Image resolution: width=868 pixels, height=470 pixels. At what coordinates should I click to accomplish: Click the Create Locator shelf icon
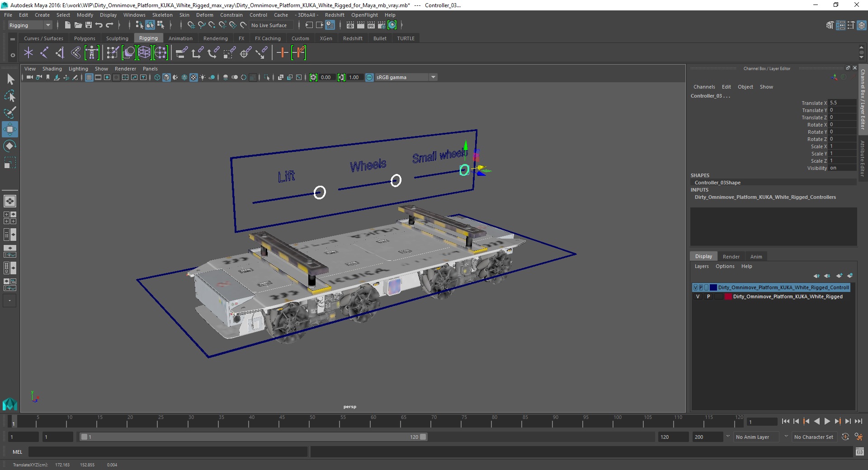[28, 53]
